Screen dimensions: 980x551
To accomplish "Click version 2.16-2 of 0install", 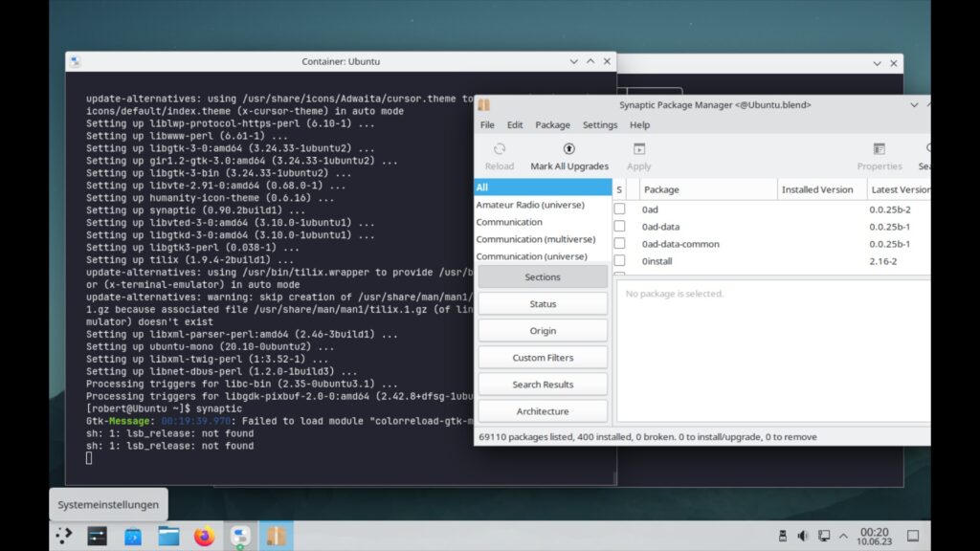I will (x=883, y=261).
